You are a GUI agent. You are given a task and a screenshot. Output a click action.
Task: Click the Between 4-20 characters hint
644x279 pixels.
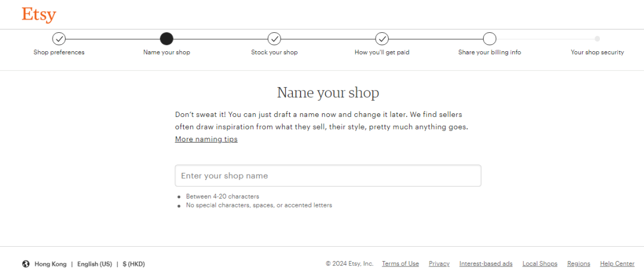(222, 196)
